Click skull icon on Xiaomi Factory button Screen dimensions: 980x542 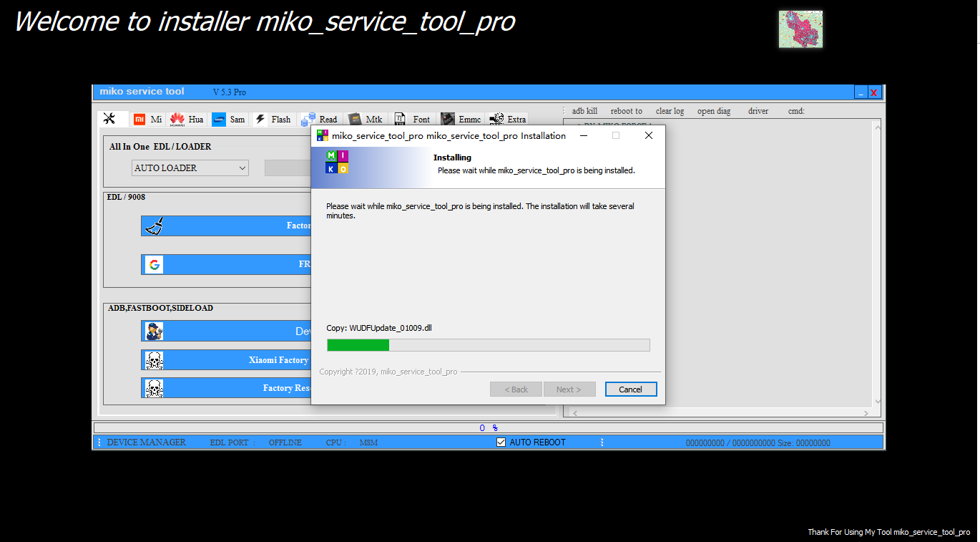154,360
